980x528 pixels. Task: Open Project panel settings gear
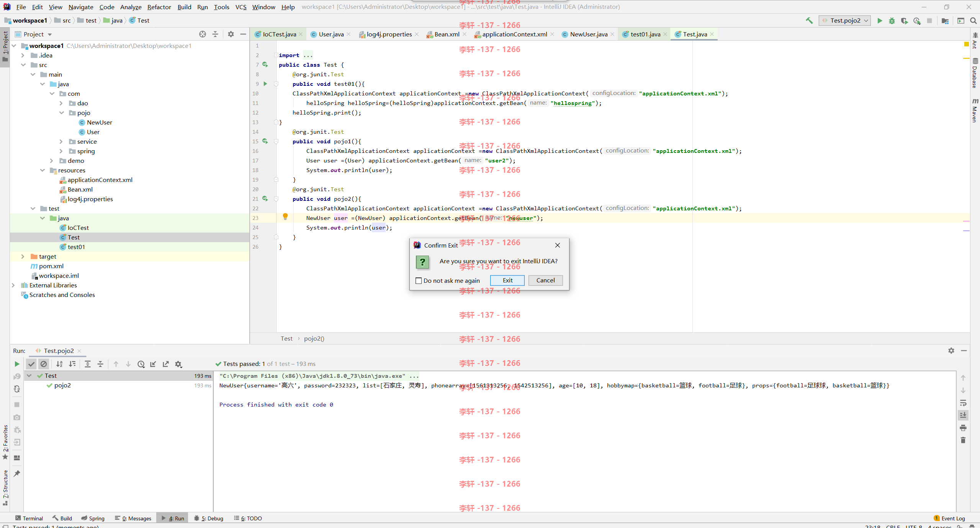[231, 34]
